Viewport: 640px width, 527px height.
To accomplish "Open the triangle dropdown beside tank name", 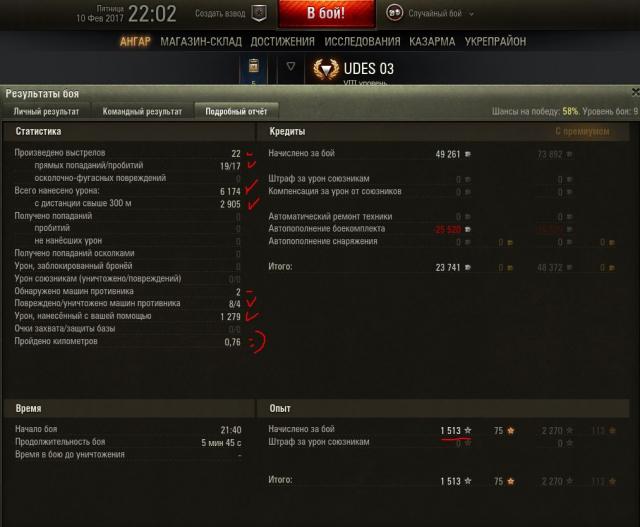I will click(x=291, y=66).
